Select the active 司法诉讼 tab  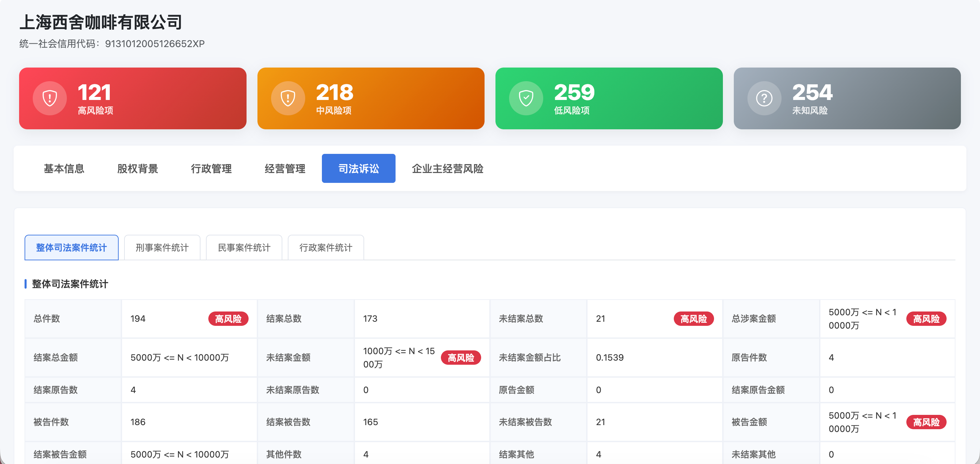pos(359,168)
